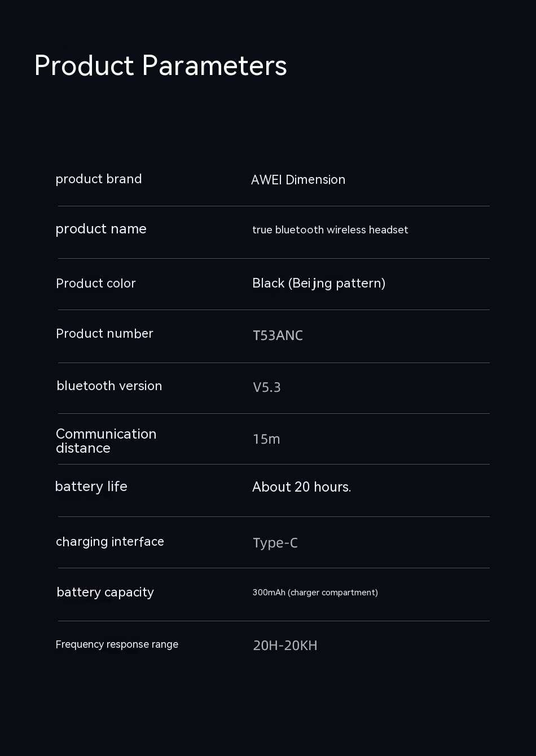Click the 15m distance value
The width and height of the screenshot is (536, 756).
(266, 439)
